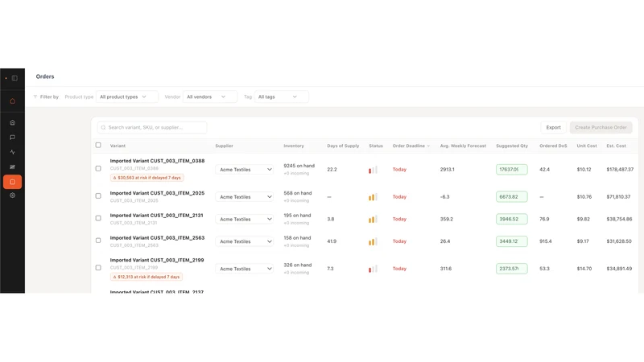Viewport: 644px width, 362px height.
Task: Open Imported Variant CUST_003_ITEM_2131 title
Action: coord(156,215)
